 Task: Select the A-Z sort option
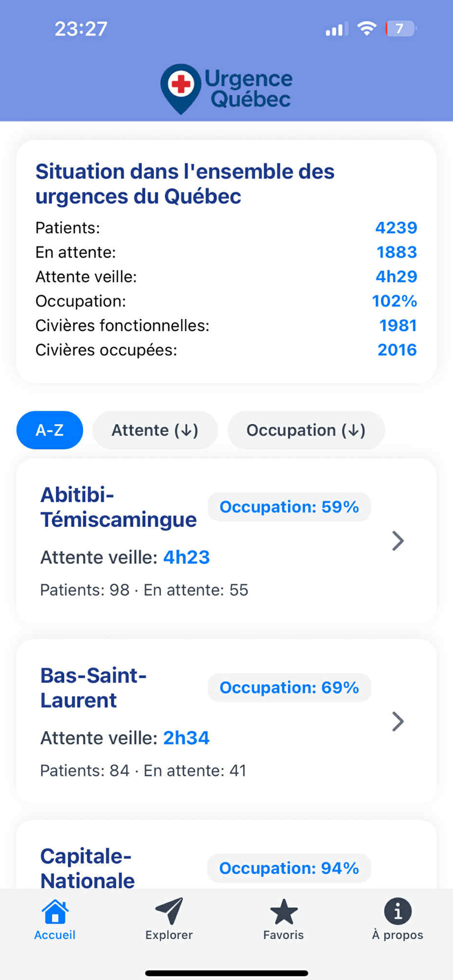click(50, 430)
